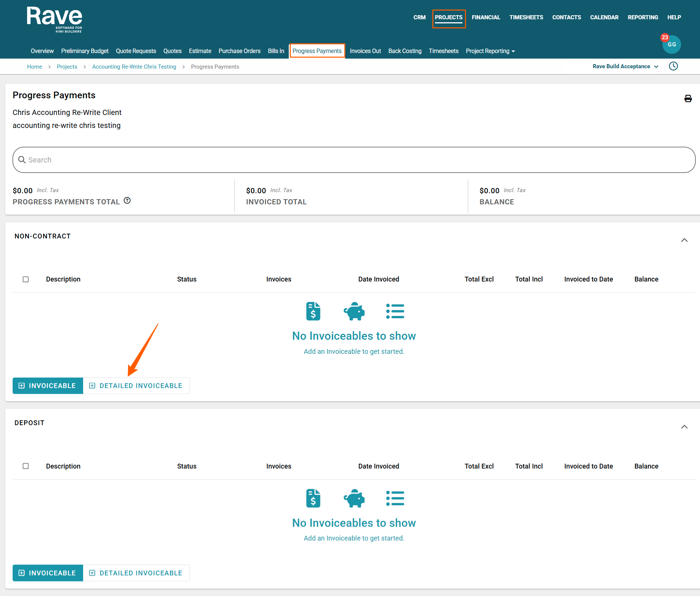Viewport: 700px width, 596px height.
Task: Open the Financial menu
Action: (485, 17)
